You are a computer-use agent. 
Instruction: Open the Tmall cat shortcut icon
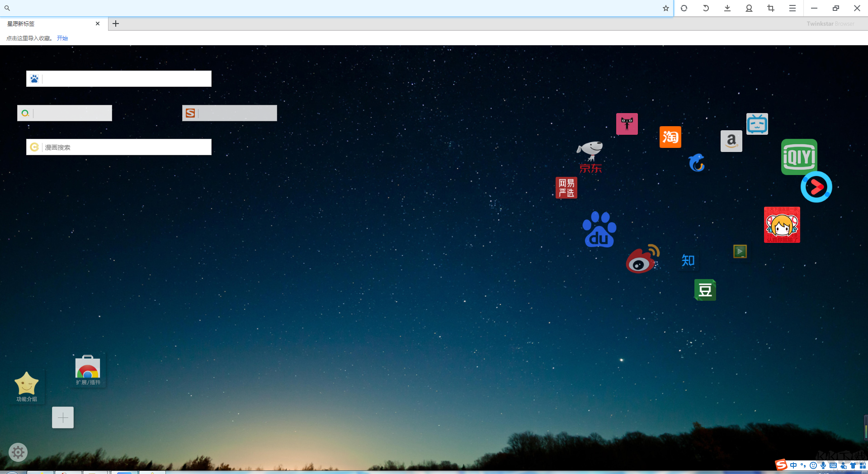click(627, 124)
